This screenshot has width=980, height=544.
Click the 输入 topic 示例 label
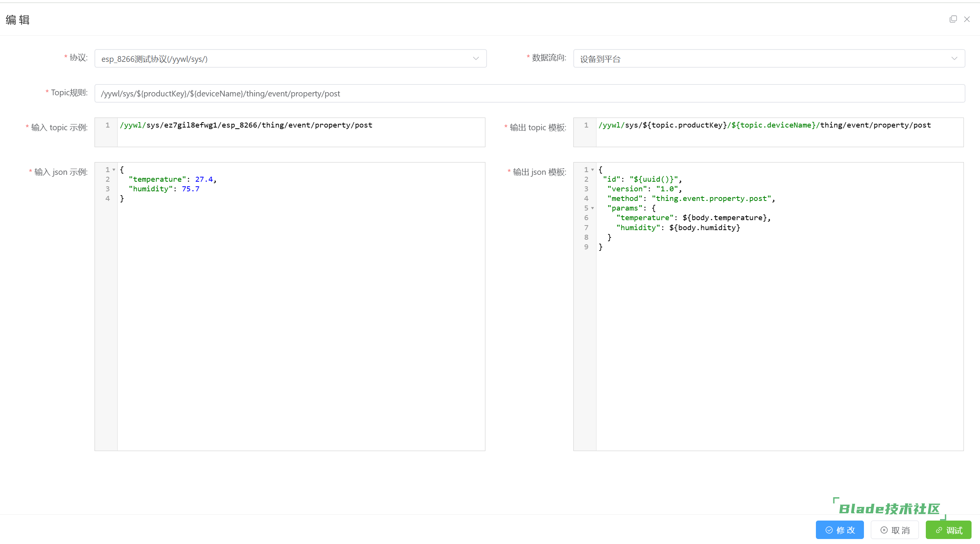click(59, 127)
